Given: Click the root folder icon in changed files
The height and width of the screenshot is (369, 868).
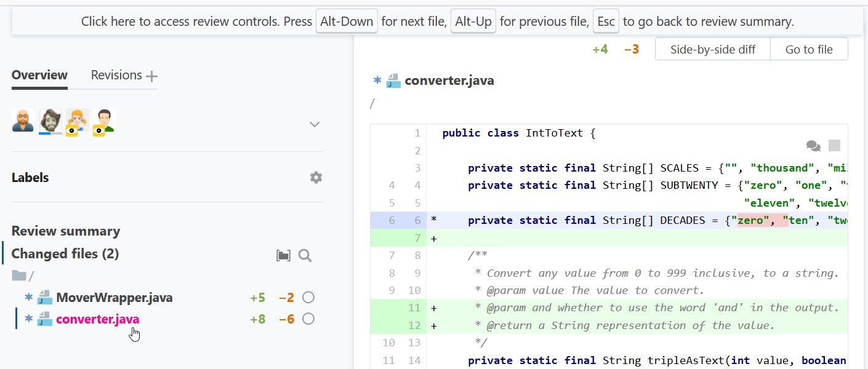Looking at the screenshot, I should coord(19,276).
